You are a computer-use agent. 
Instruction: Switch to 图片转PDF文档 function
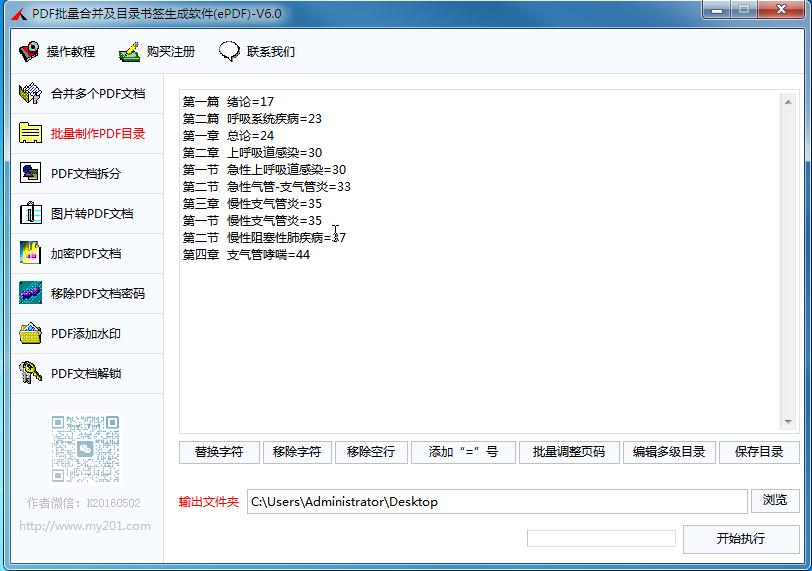pos(87,213)
